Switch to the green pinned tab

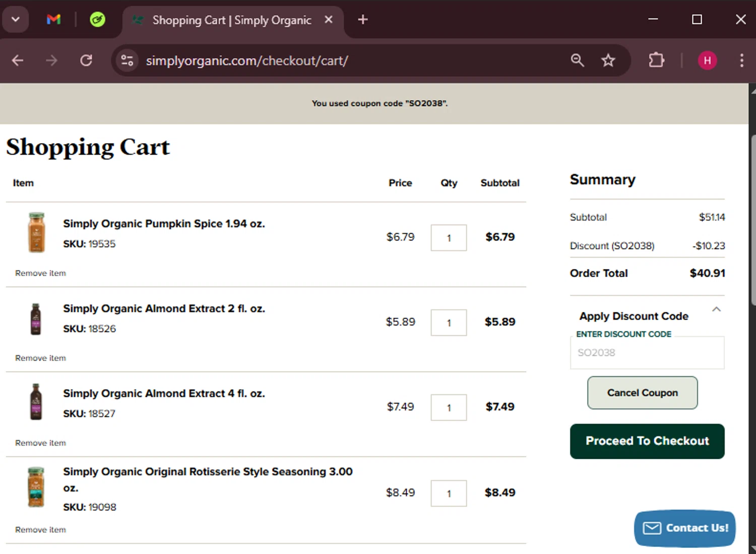pyautogui.click(x=97, y=20)
